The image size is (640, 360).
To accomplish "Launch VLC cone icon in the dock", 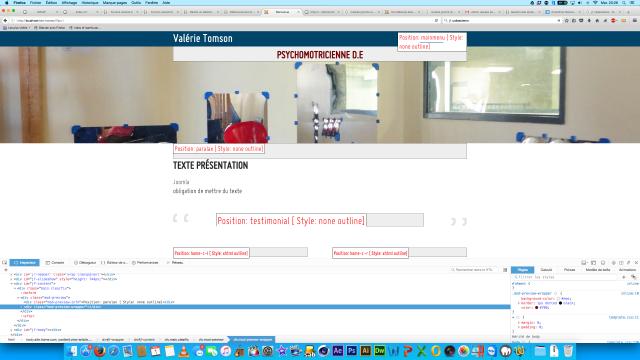I will (184, 351).
